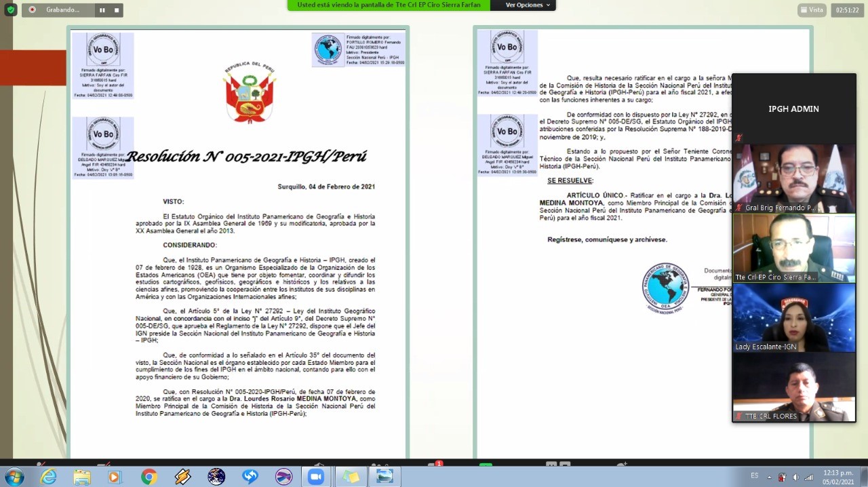868x487 pixels.
Task: Open the purple round app icon in taskbar
Action: point(283,477)
